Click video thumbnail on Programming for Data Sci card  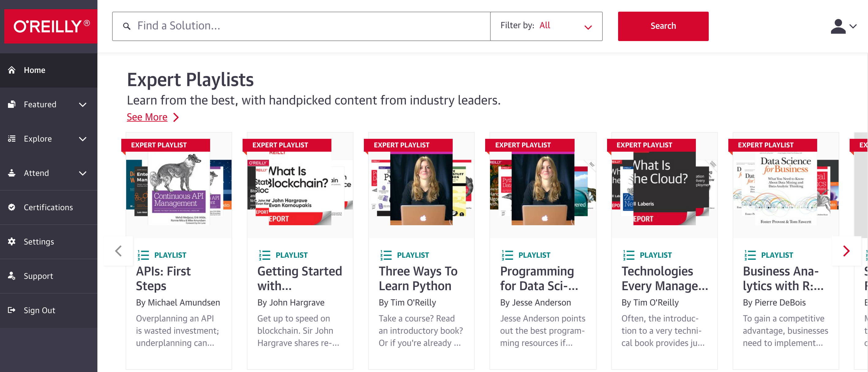543,189
